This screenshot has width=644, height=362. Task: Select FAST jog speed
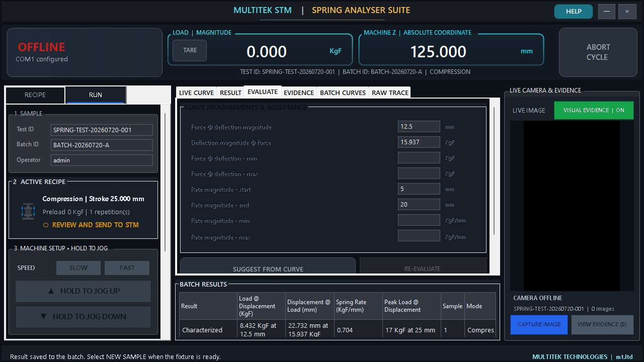127,268
